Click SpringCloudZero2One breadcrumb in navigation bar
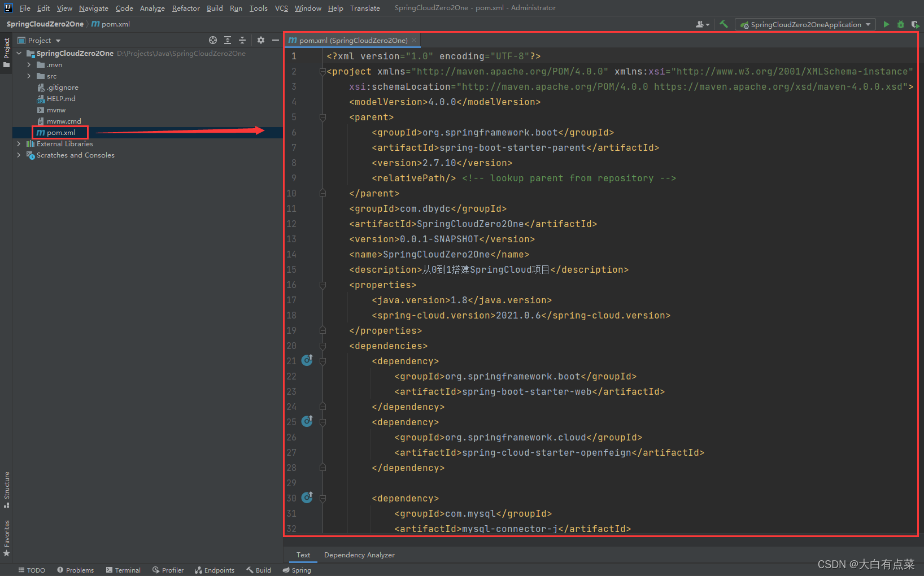The image size is (924, 576). coord(45,24)
